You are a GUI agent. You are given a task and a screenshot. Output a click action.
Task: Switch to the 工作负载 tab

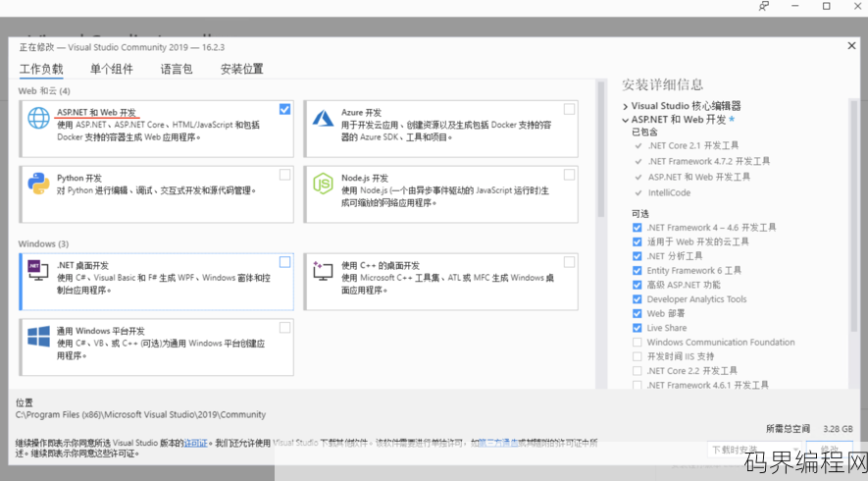click(41, 70)
